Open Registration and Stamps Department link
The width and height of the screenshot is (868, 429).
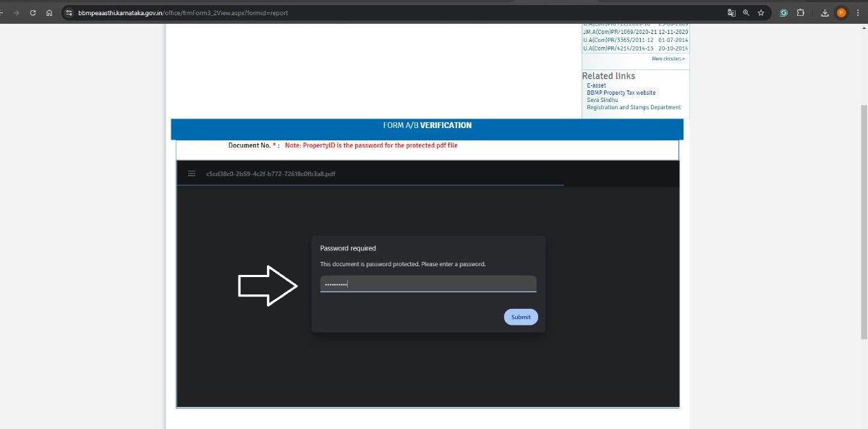coord(634,107)
